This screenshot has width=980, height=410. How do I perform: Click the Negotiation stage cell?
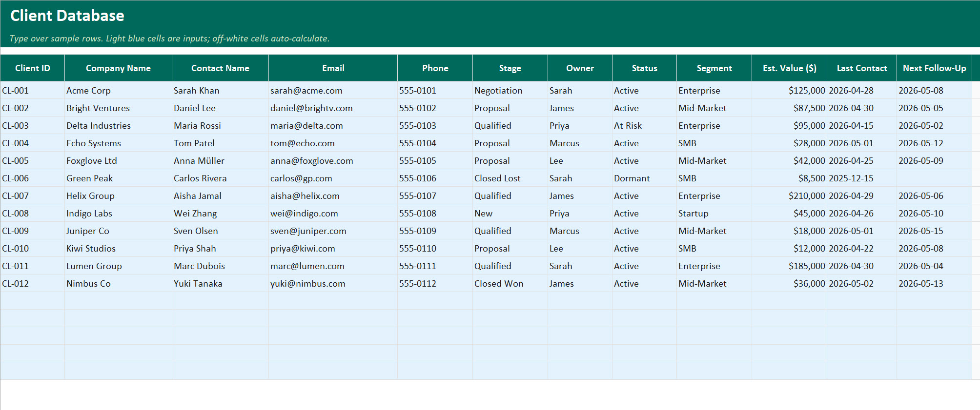(510, 90)
